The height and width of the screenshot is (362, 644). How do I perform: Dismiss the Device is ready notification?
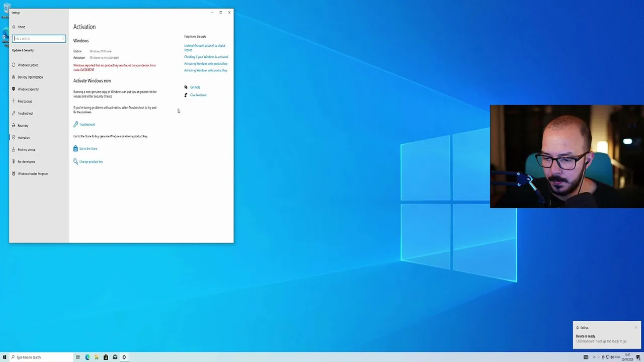[636, 327]
